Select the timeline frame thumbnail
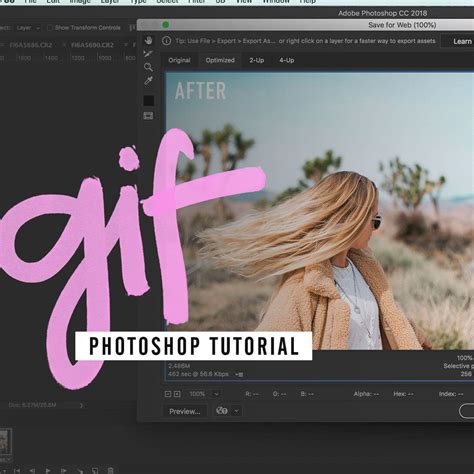Viewport: 474px width, 474px height. pyautogui.click(x=5, y=441)
